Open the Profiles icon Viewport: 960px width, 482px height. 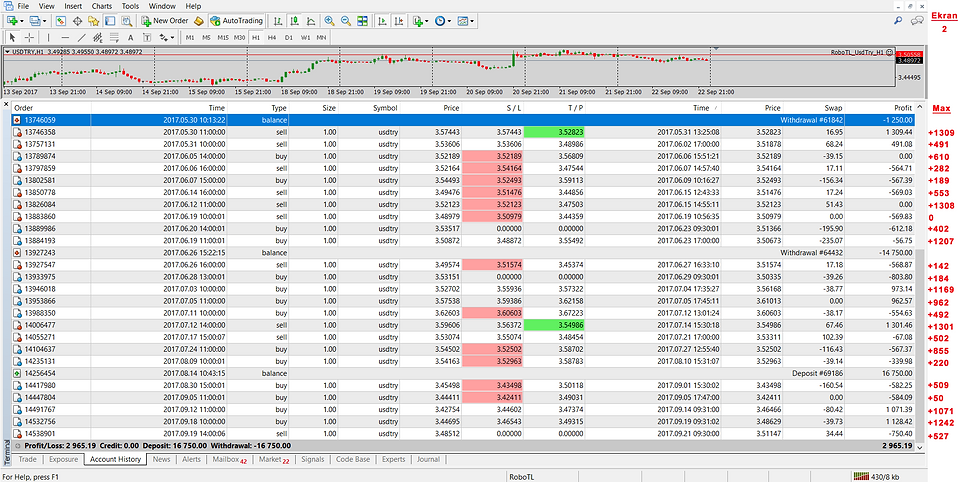pos(34,21)
